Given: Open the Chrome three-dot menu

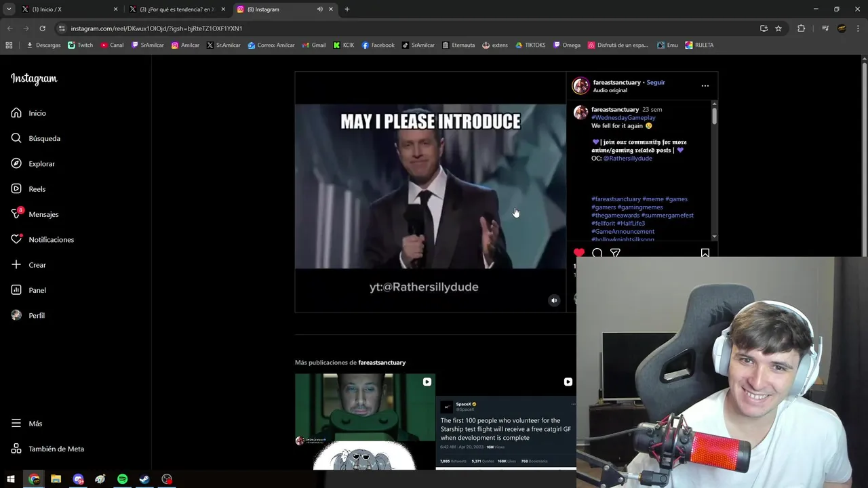Looking at the screenshot, I should coord(858,28).
